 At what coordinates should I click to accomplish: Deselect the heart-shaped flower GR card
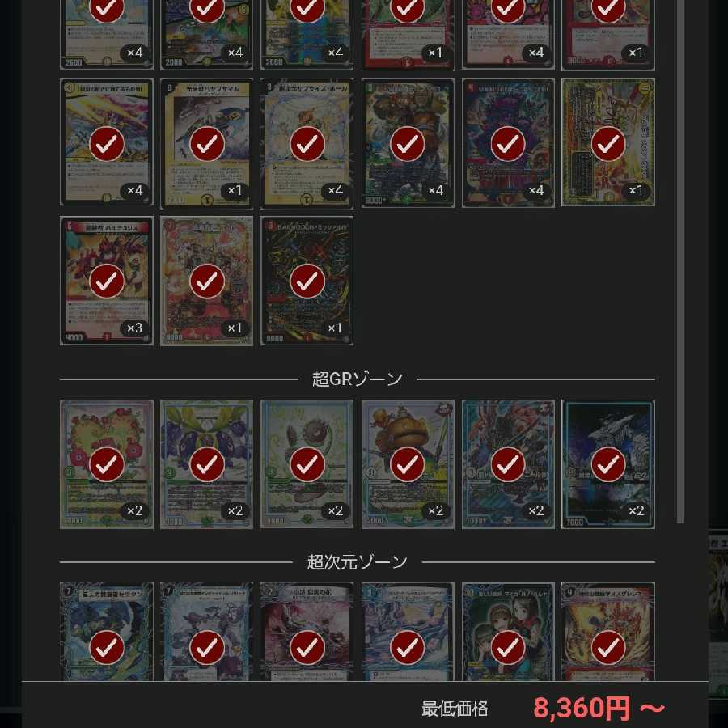pos(106,463)
